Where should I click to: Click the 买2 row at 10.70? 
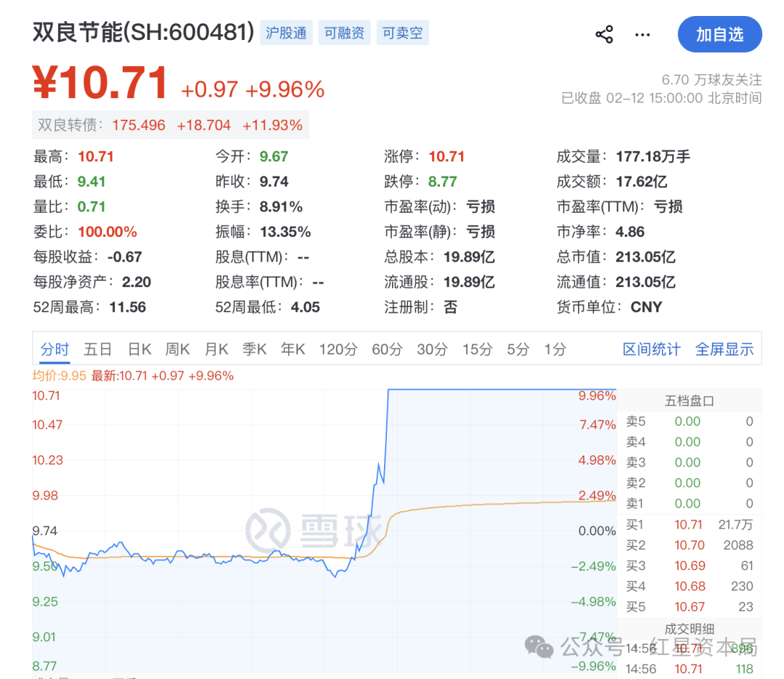[690, 545]
